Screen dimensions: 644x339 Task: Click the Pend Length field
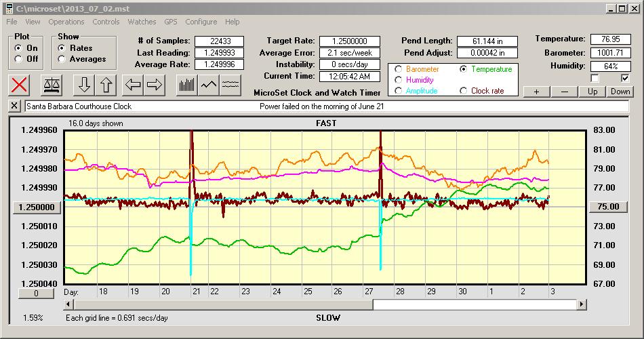point(487,41)
